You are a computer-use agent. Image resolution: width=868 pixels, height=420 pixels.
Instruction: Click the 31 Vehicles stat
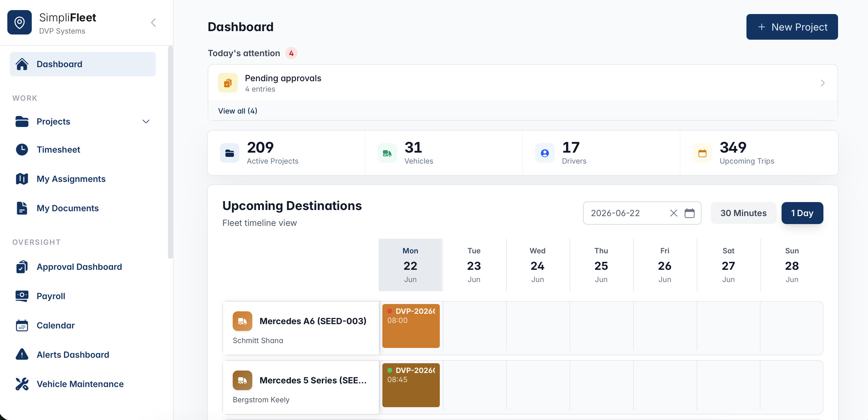(443, 153)
